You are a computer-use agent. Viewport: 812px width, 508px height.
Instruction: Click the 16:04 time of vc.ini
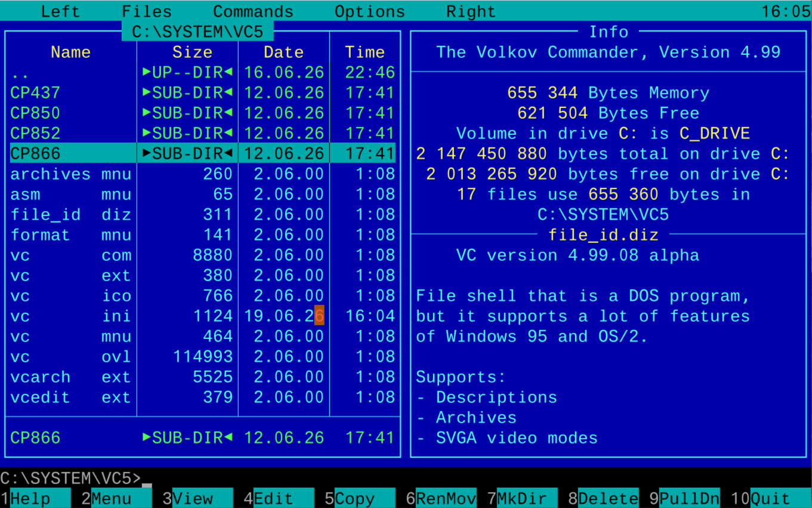[370, 316]
